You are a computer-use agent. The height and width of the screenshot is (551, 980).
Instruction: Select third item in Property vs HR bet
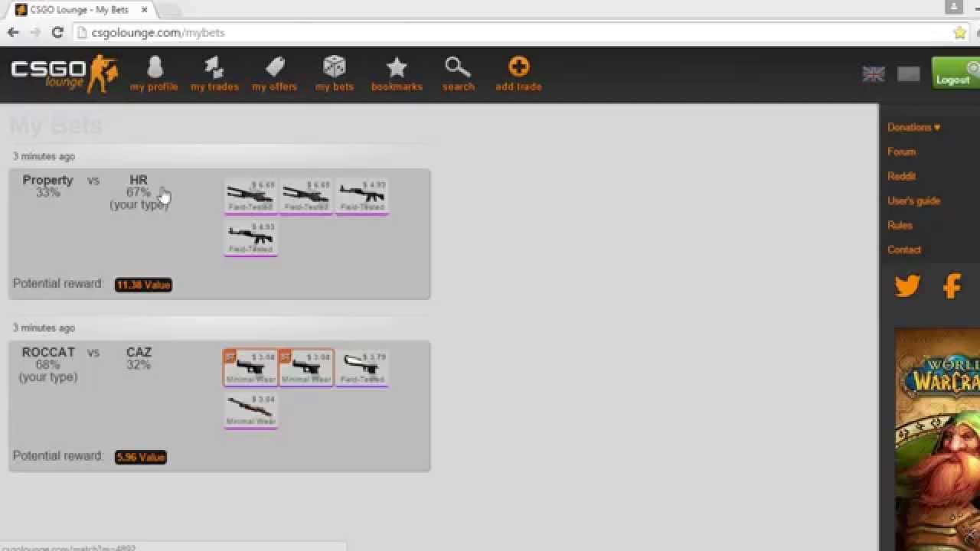point(362,197)
